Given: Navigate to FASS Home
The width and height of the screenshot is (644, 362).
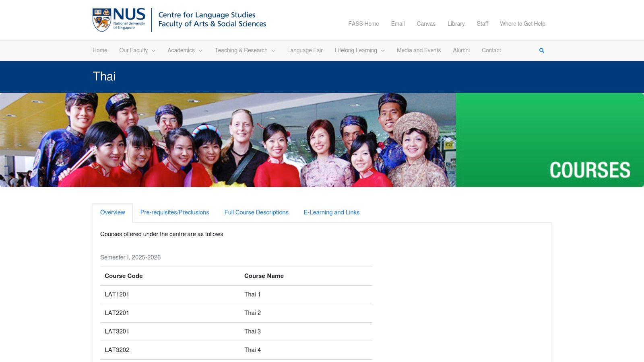Looking at the screenshot, I should coord(363,24).
